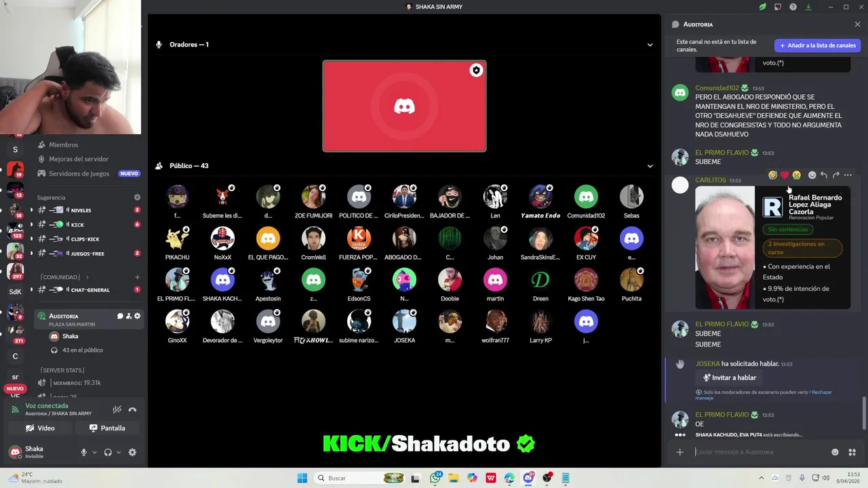868x488 pixels.
Task: Toggle noise suppression icon in voice panel
Action: point(117,409)
